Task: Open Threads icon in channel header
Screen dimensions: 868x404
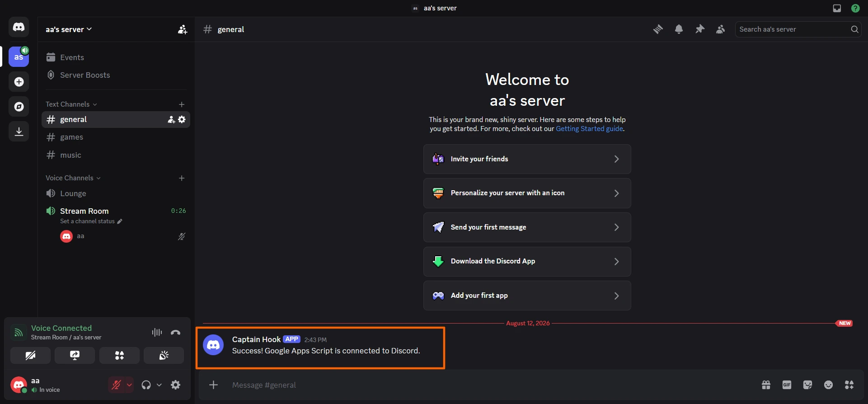Action: point(658,29)
